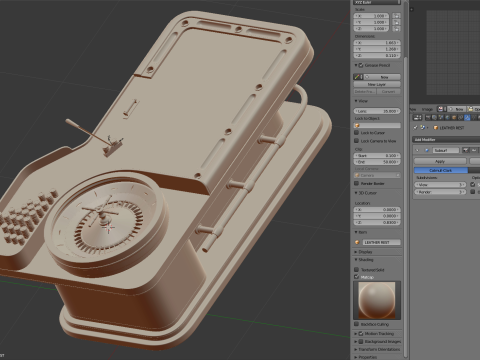Click the UV editor Open folder icon
Screen dimensions: 480x360
point(471,109)
